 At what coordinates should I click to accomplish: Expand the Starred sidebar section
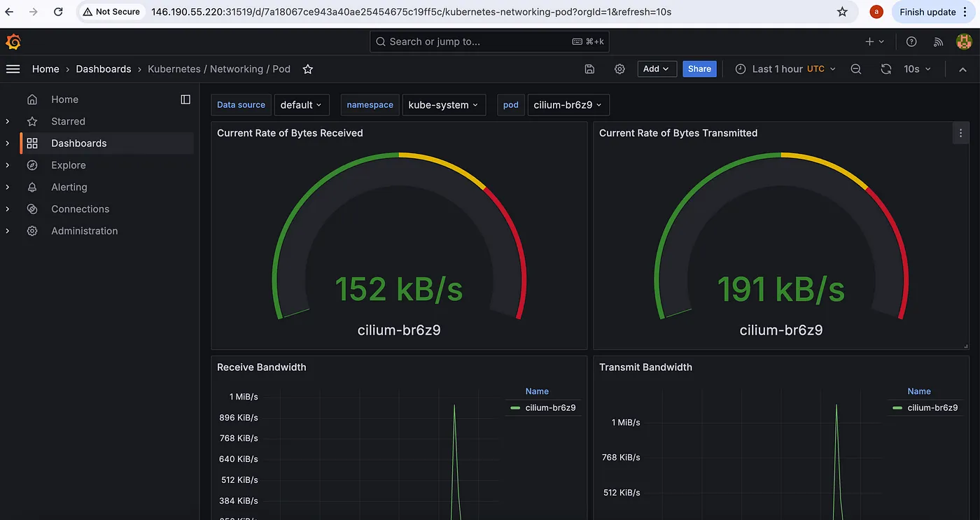click(x=8, y=121)
